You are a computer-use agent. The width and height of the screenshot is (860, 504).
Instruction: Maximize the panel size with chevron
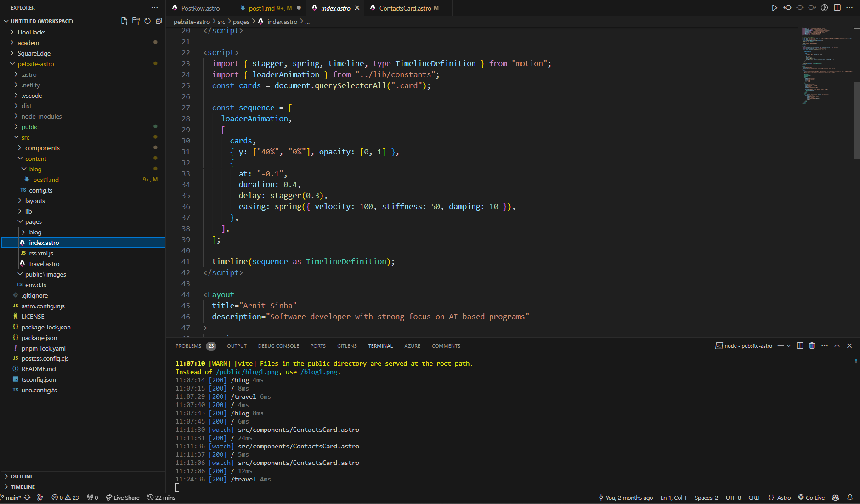pyautogui.click(x=837, y=345)
